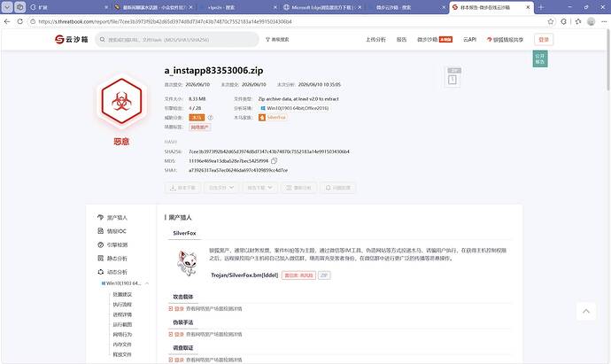Open the third dropdown button under the hashes
The image size is (611, 364).
pyautogui.click(x=260, y=188)
